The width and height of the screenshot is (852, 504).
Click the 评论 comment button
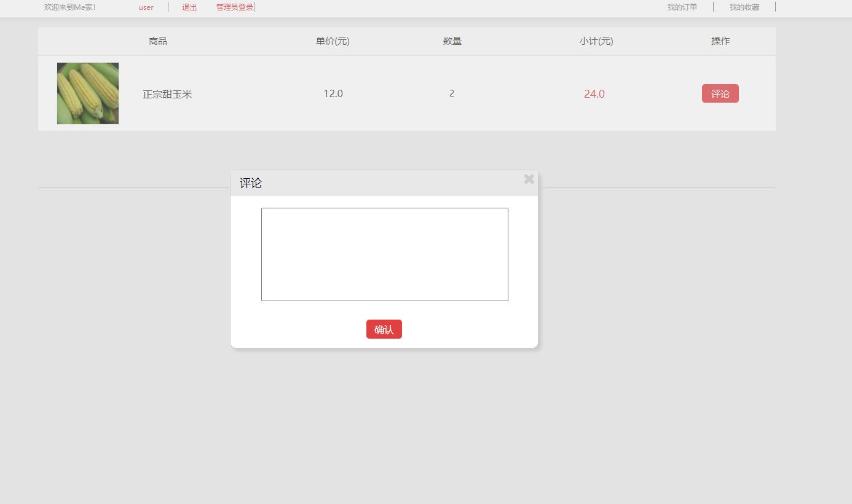pyautogui.click(x=720, y=93)
